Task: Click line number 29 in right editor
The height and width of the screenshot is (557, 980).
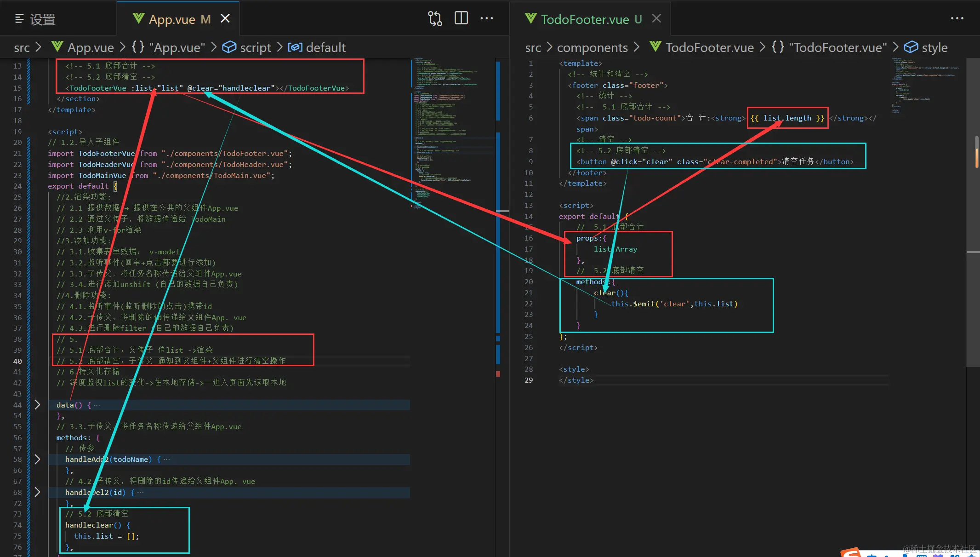Action: [529, 380]
